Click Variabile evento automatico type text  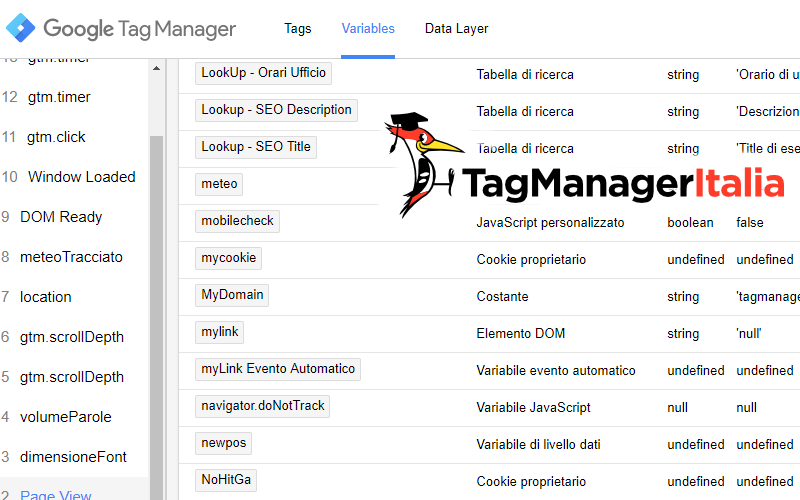point(556,370)
